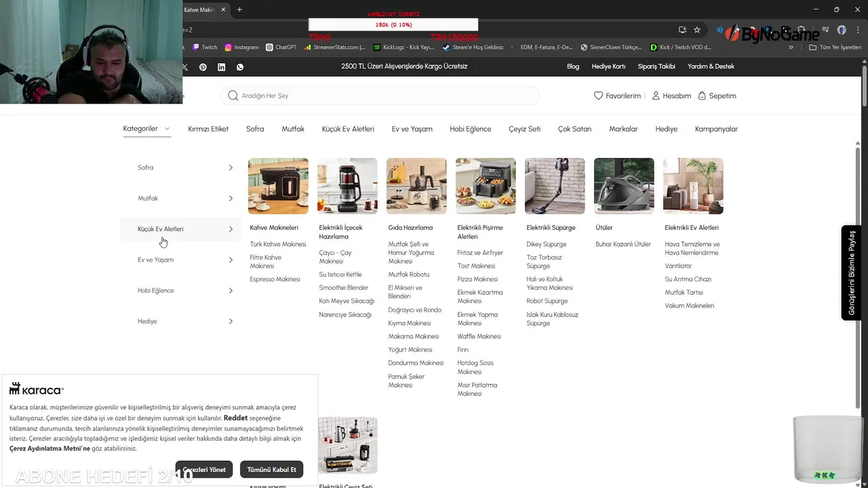868x488 pixels.
Task: Click Sipariş Takibi link
Action: point(656,66)
